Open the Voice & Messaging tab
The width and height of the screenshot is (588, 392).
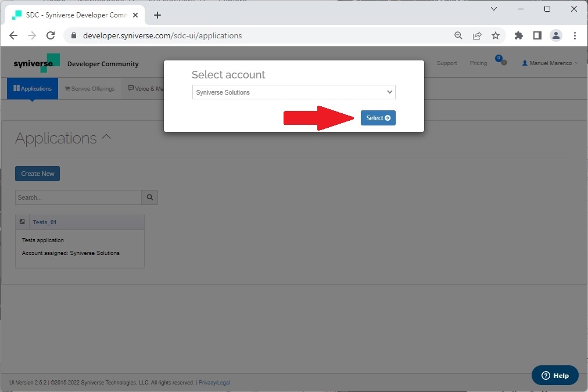[x=145, y=88]
